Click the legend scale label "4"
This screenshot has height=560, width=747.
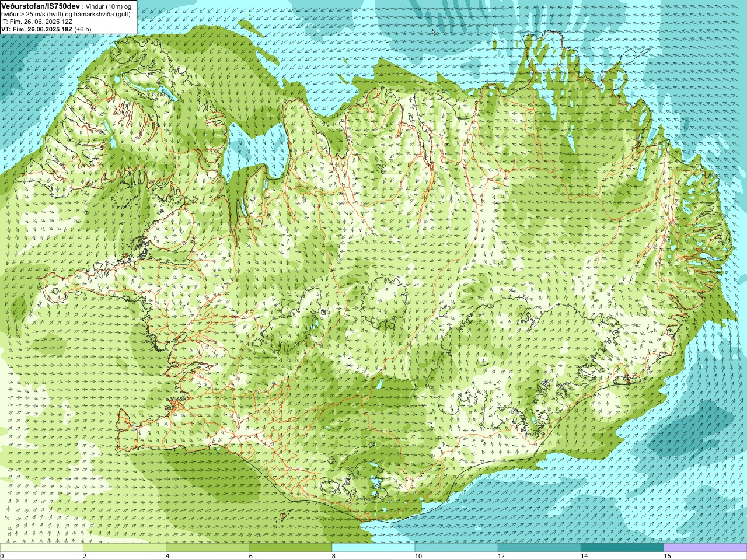coord(167,556)
